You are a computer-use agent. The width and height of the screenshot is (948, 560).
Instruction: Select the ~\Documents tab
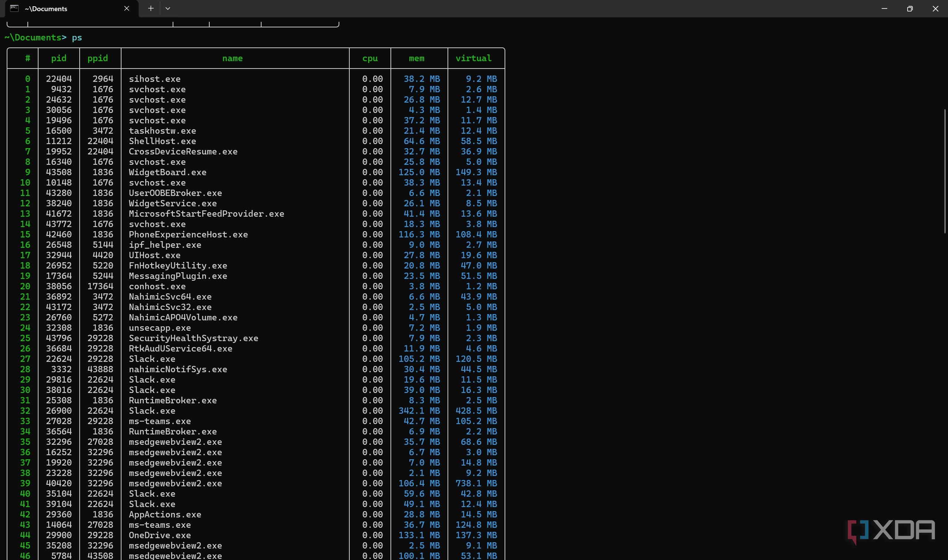pyautogui.click(x=72, y=9)
